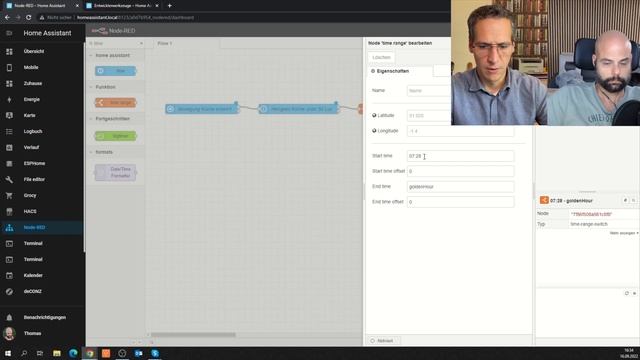
Task: Focus the Longitude input field
Action: [x=460, y=131]
